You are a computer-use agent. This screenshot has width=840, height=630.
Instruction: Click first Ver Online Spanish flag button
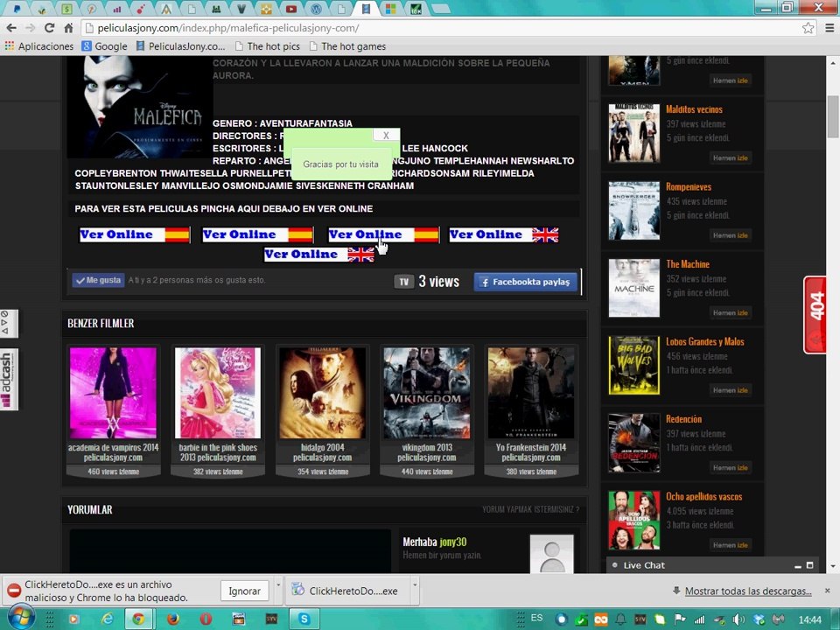135,234
